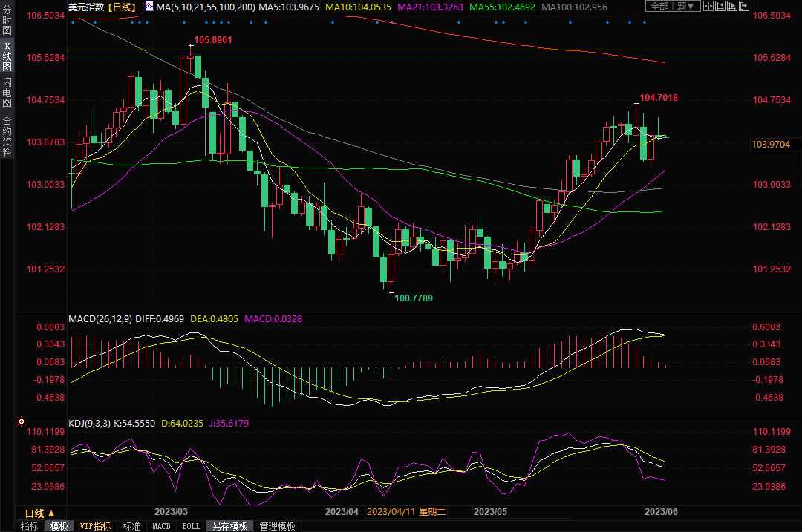The image size is (802, 532).
Task: Select the 指标 bottom tab
Action: click(x=30, y=526)
